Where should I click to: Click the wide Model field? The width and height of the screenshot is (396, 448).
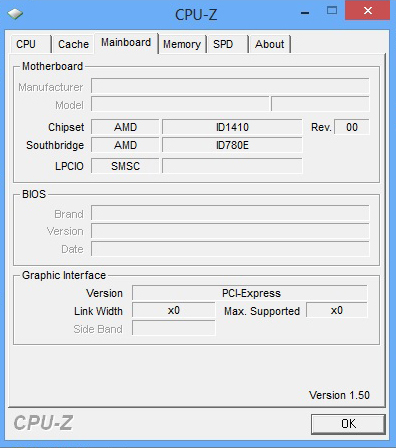180,104
